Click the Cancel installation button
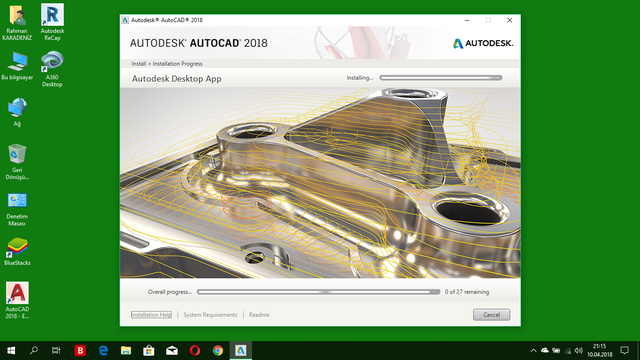The height and width of the screenshot is (360, 640). (491, 315)
